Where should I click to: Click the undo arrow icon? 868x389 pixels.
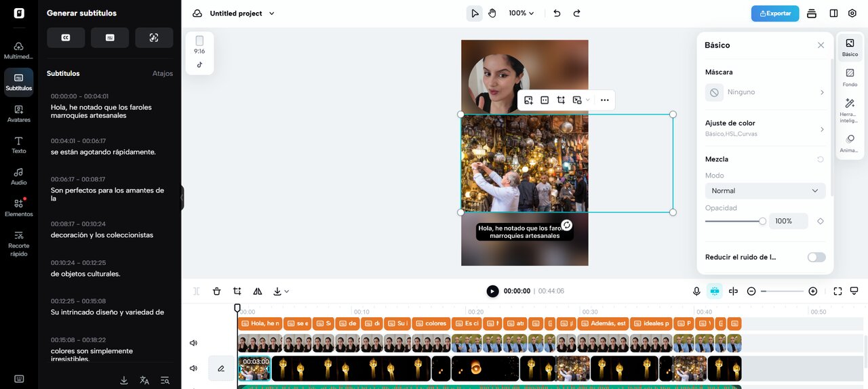pos(557,14)
